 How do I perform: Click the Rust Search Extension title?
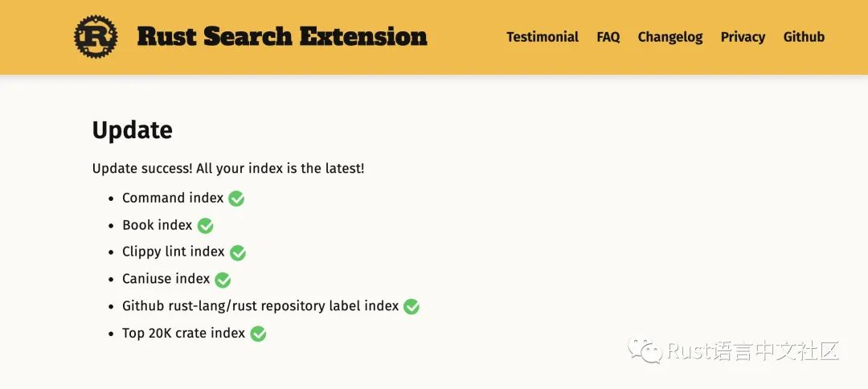282,37
